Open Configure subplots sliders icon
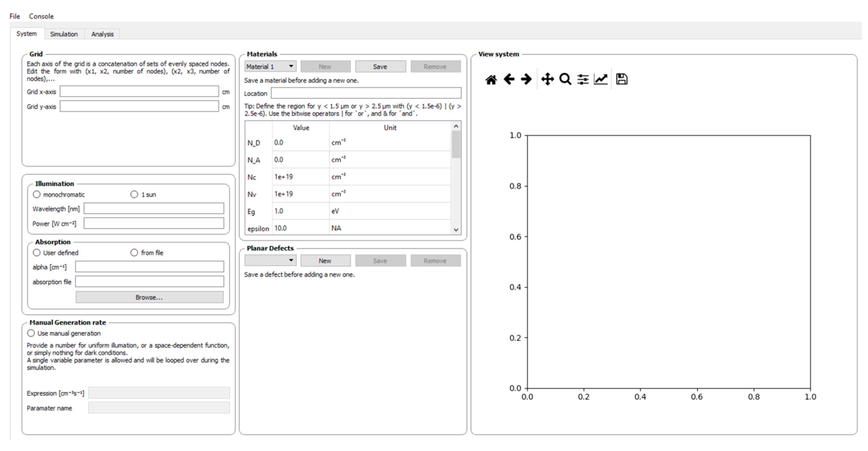 point(583,79)
